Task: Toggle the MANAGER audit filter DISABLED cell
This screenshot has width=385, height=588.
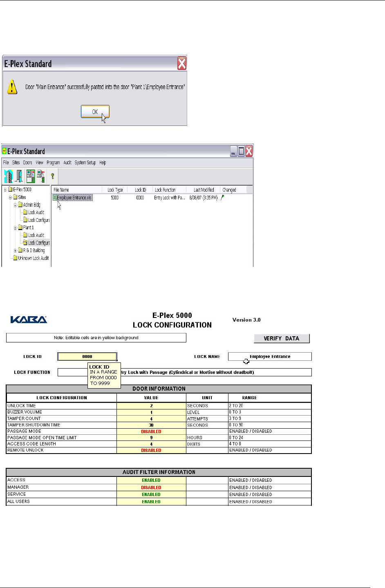Action: (x=151, y=487)
